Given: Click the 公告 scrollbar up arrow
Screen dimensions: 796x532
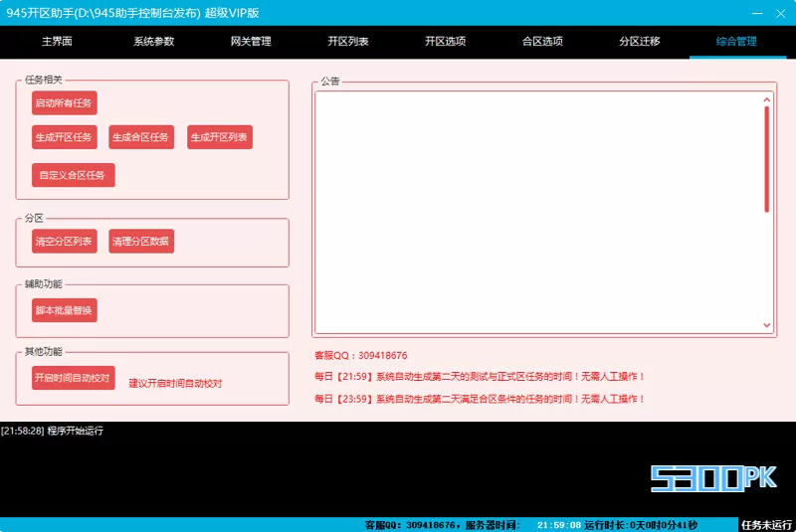Looking at the screenshot, I should 766,99.
